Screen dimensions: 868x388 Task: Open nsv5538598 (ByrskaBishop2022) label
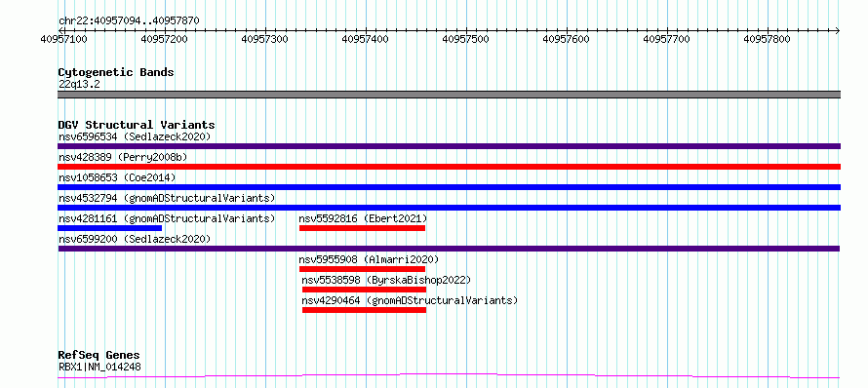(386, 280)
